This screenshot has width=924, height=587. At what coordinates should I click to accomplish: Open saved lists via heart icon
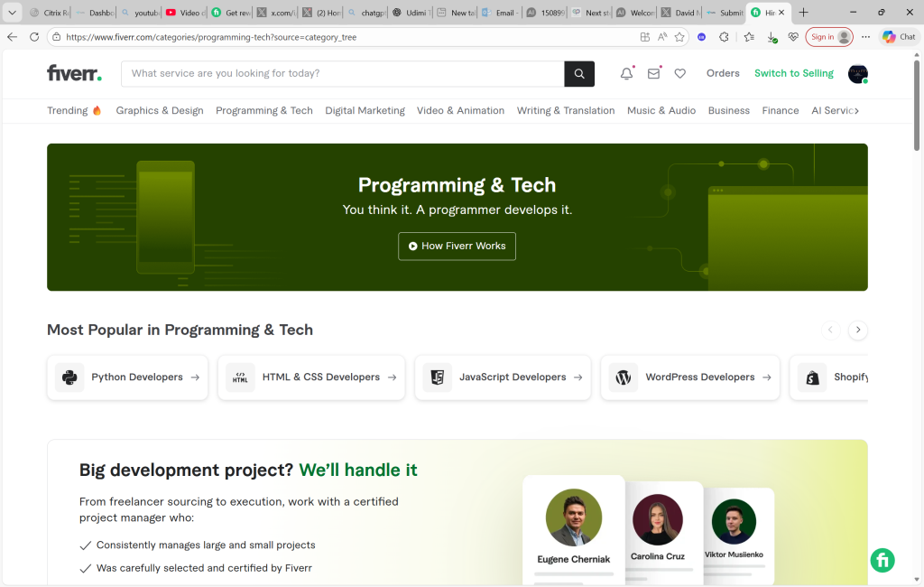tap(680, 74)
